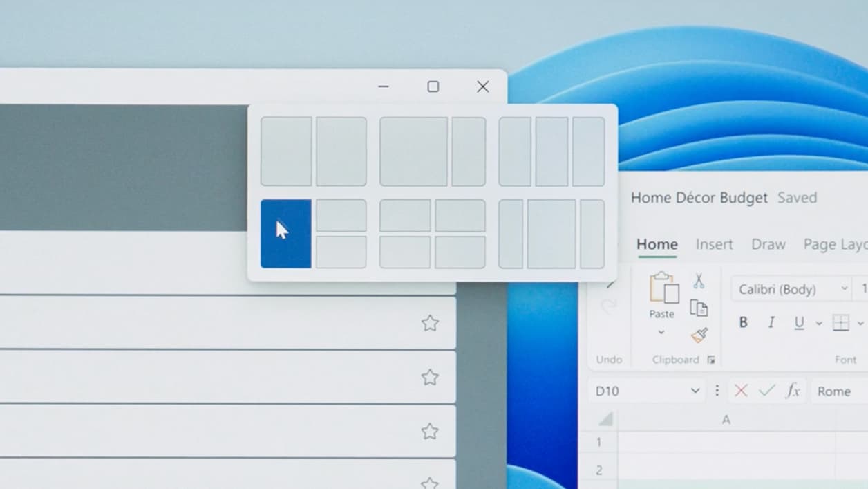Open the Home ribbon tab in Excel

(657, 244)
